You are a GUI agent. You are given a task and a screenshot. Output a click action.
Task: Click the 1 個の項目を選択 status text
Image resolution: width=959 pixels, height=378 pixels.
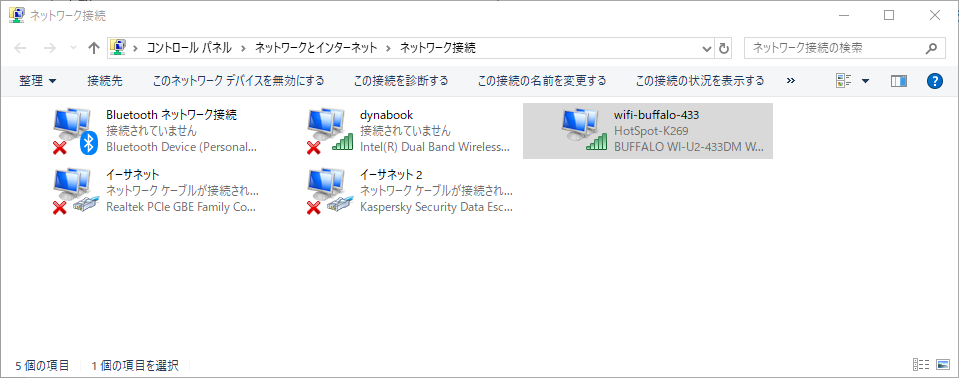135,366
